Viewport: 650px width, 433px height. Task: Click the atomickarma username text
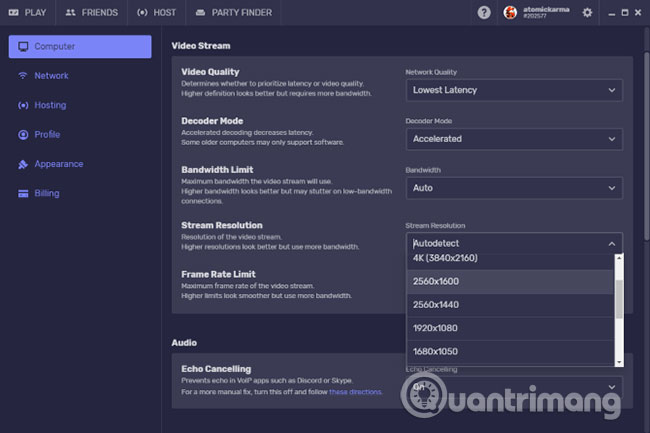546,10
